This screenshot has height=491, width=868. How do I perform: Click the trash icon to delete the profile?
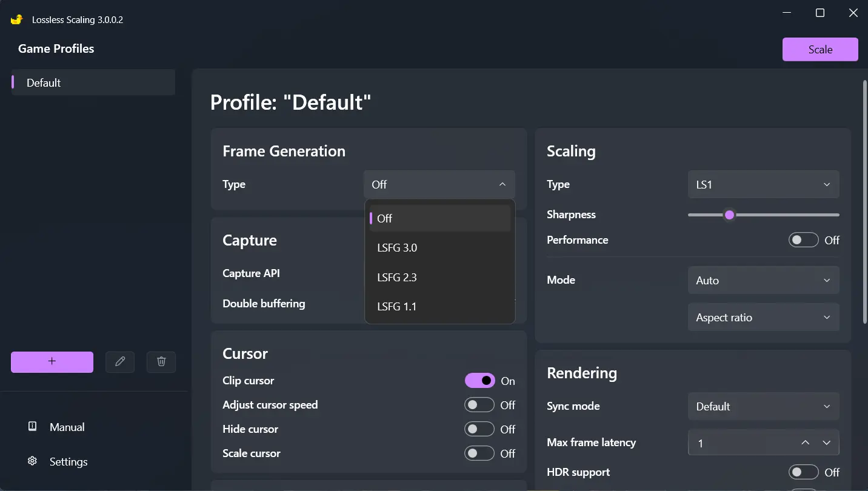click(x=161, y=361)
